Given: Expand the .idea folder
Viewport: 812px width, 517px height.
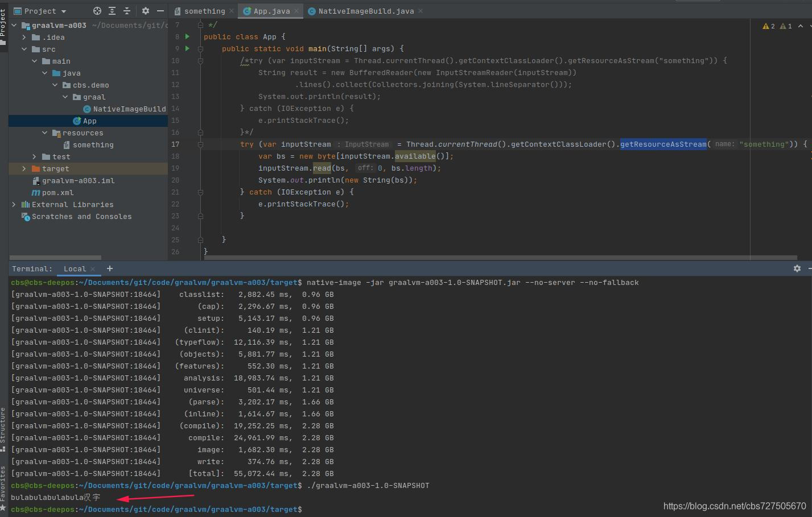Looking at the screenshot, I should click(24, 37).
